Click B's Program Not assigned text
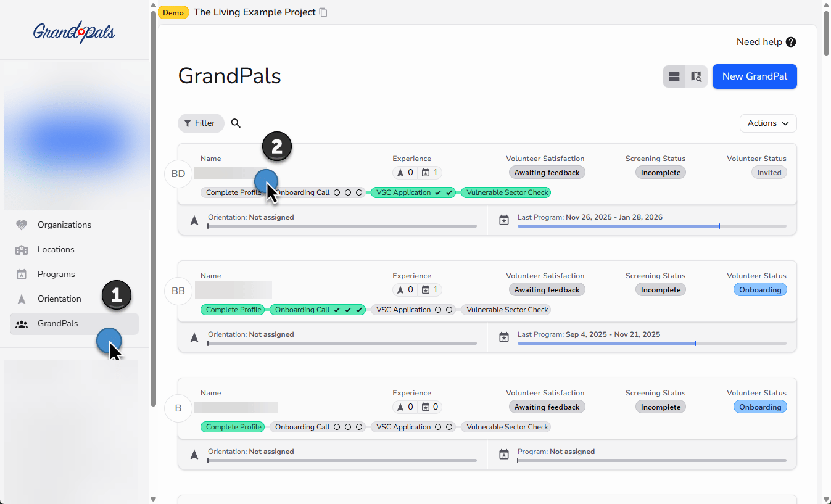Viewport: 831px width, 504px height. pyautogui.click(x=572, y=452)
